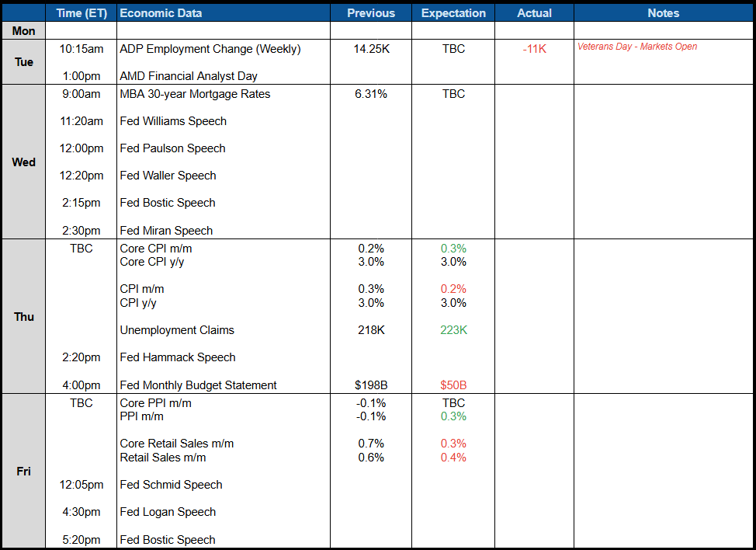Click 'Retail Sales m/m' entry

coord(162,458)
